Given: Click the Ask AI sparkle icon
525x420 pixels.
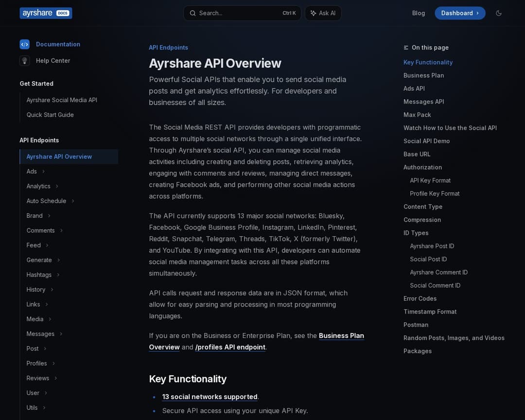Looking at the screenshot, I should coord(313,13).
